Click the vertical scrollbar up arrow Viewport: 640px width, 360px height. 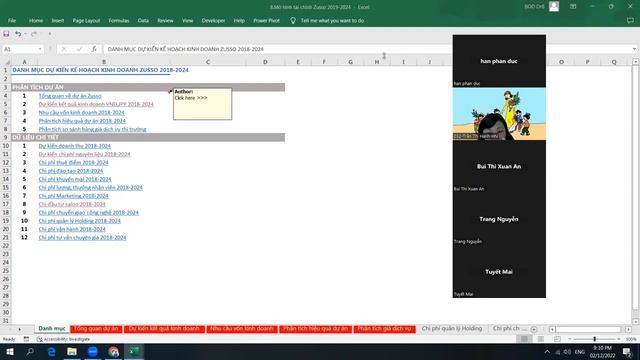(x=636, y=62)
